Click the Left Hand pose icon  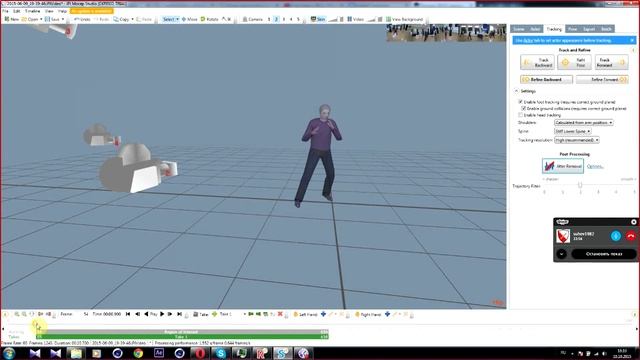tap(296, 314)
